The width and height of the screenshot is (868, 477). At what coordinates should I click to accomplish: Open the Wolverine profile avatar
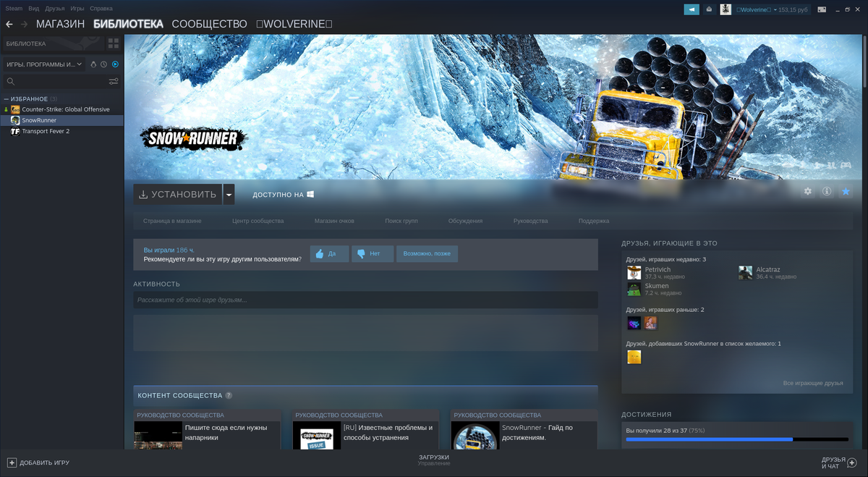coord(726,9)
